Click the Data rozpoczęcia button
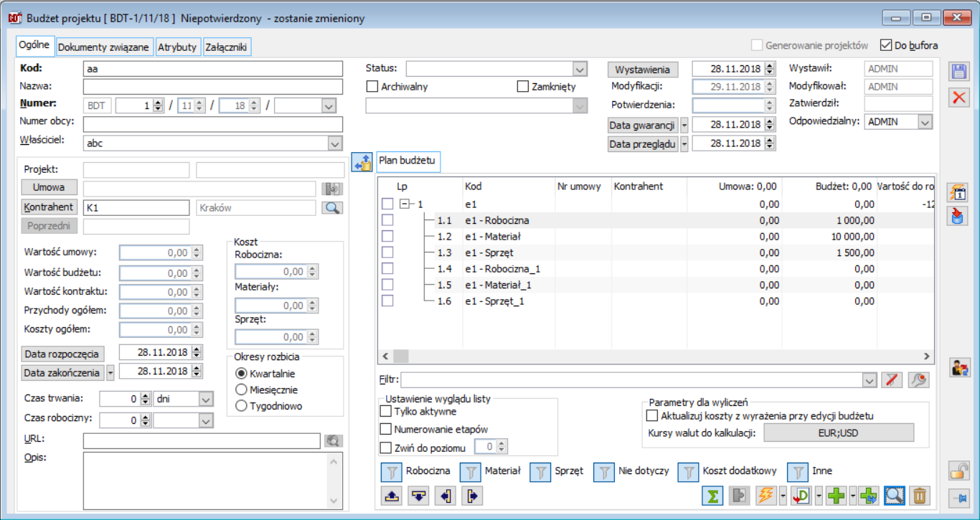Screen dimensions: 980x520 coord(62,354)
